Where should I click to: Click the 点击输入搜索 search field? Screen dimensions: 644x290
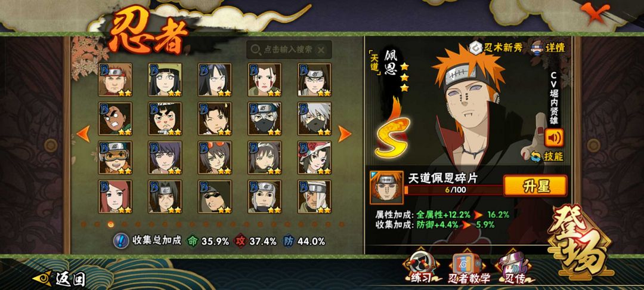pos(289,50)
